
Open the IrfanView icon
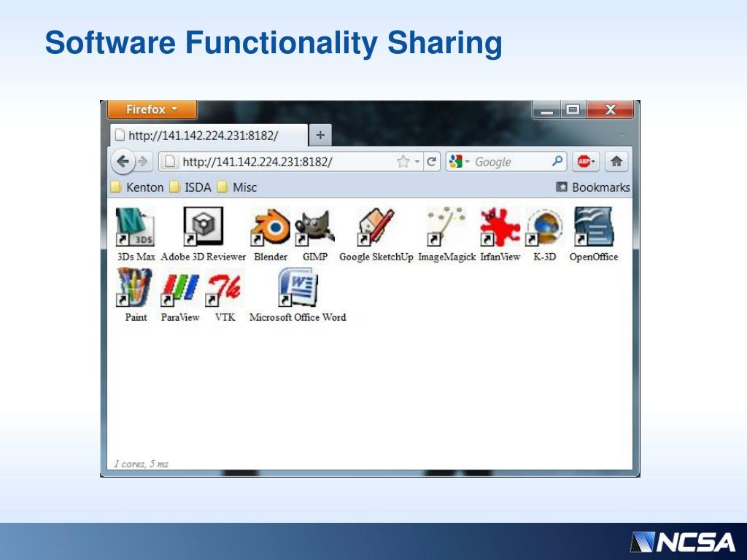[x=500, y=227]
